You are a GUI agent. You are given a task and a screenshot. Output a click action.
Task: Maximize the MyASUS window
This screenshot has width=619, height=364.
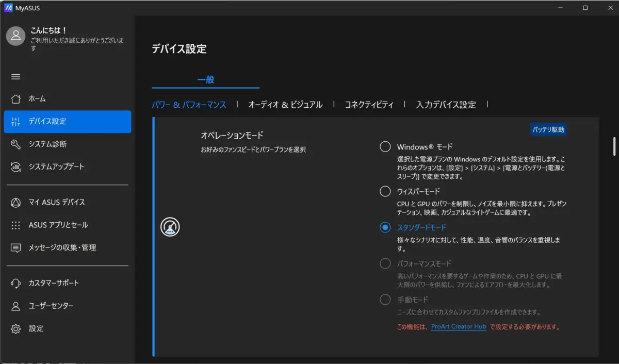point(585,8)
